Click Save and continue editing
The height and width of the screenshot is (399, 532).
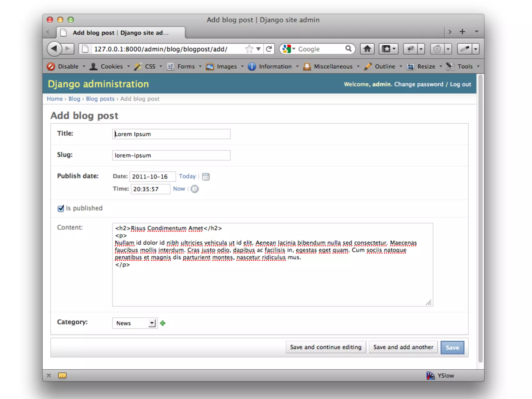click(x=325, y=347)
